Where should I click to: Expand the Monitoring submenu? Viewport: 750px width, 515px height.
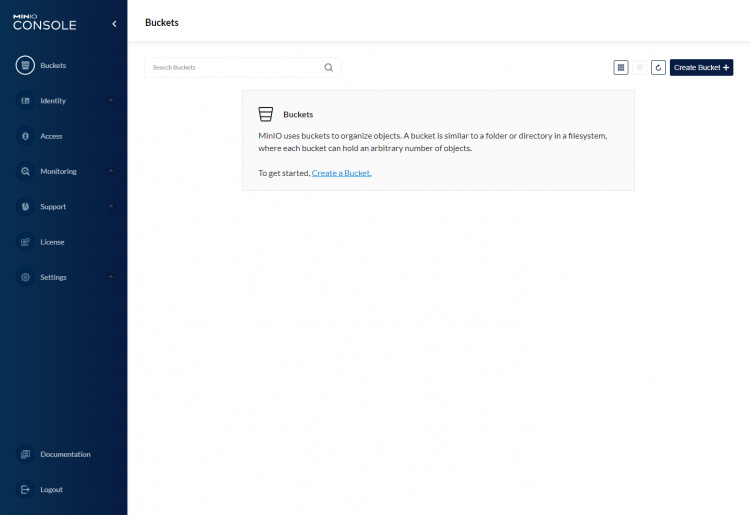tap(110, 171)
